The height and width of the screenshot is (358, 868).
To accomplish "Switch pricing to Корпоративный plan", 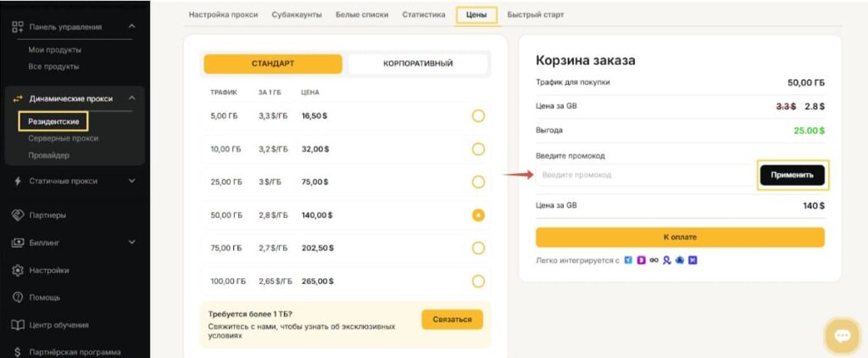I will 418,64.
